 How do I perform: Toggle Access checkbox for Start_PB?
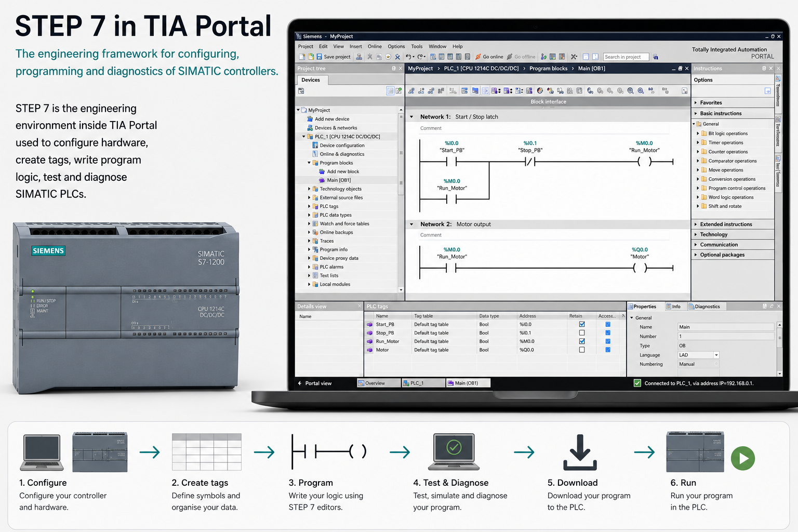pos(608,324)
